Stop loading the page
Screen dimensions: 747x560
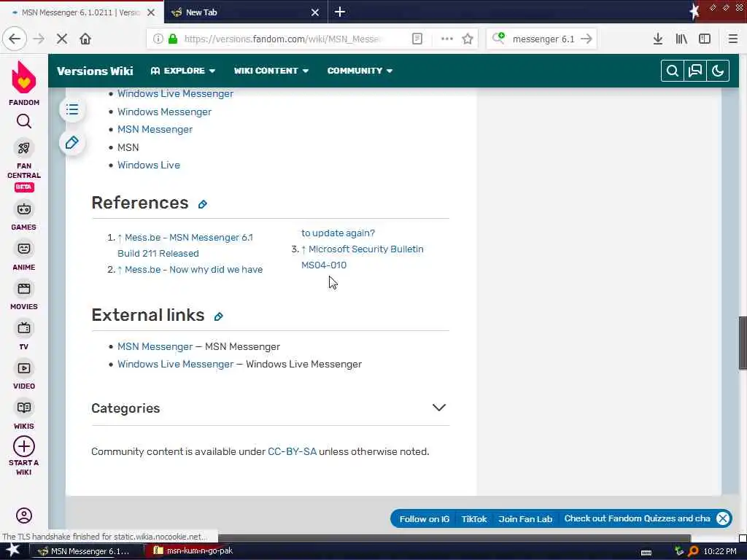[x=62, y=39]
